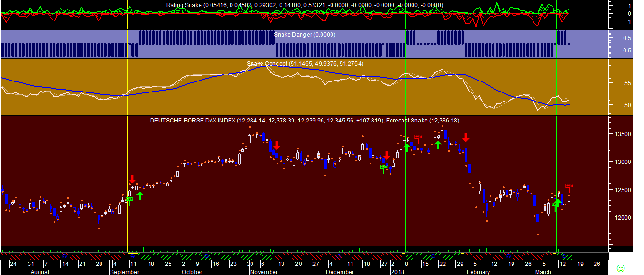
Task: Click the red down arrow at end of January
Action: pos(466,138)
